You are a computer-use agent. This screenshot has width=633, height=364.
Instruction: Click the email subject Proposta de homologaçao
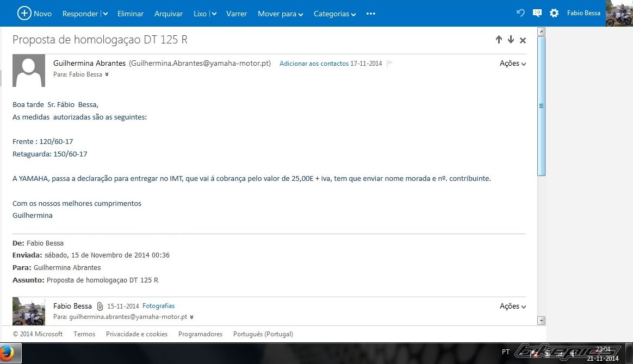(100, 40)
